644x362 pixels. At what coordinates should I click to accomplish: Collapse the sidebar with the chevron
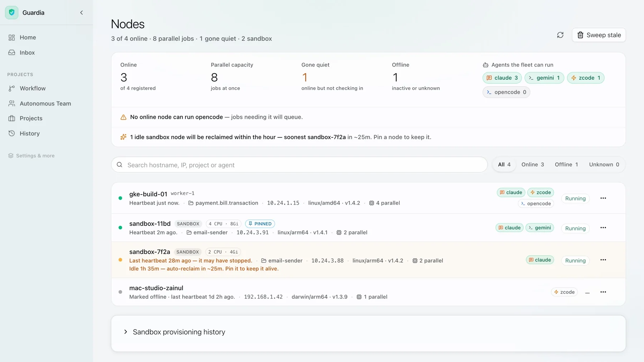coord(82,13)
